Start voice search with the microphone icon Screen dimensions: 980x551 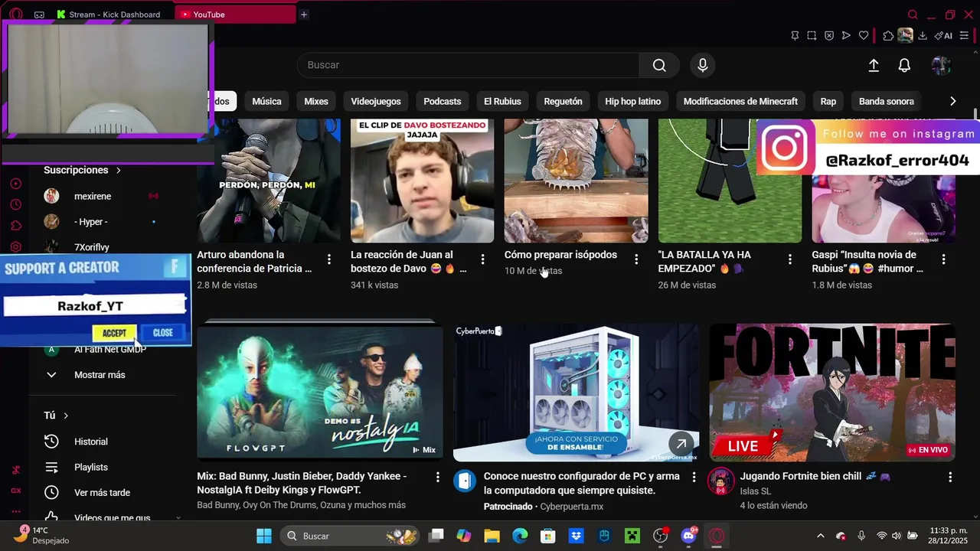pos(703,65)
